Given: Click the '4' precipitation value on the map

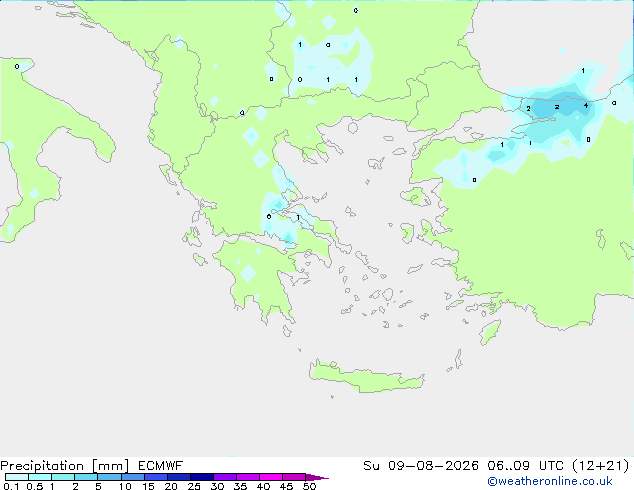Looking at the screenshot, I should pyautogui.click(x=586, y=106).
